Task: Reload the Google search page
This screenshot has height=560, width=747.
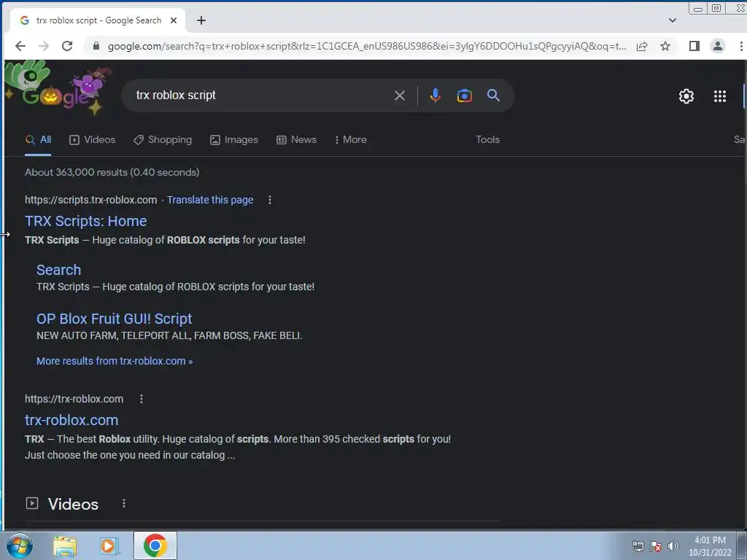Action: (x=67, y=46)
